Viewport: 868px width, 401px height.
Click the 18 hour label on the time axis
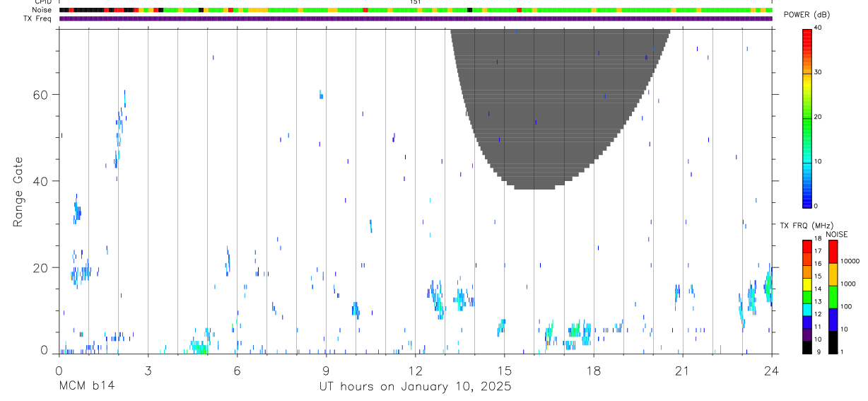pos(593,369)
